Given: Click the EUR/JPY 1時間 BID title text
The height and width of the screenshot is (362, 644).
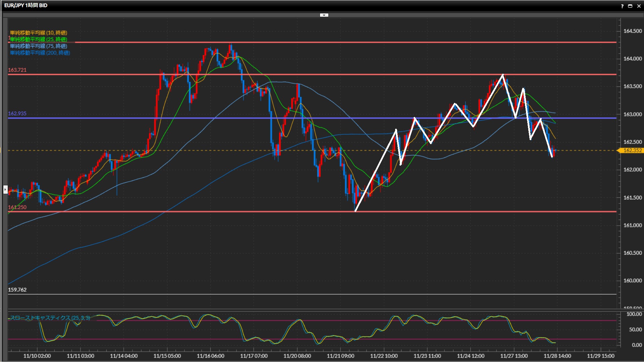Looking at the screenshot, I should [26, 5].
